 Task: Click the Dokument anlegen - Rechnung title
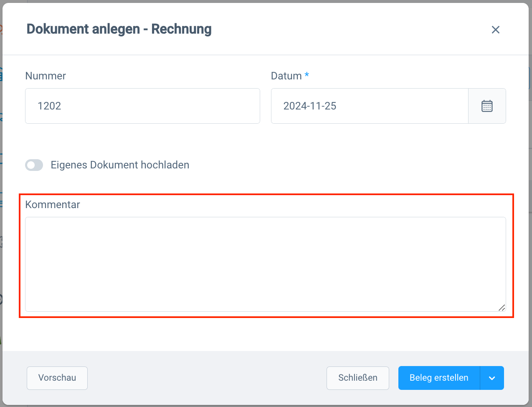point(119,29)
